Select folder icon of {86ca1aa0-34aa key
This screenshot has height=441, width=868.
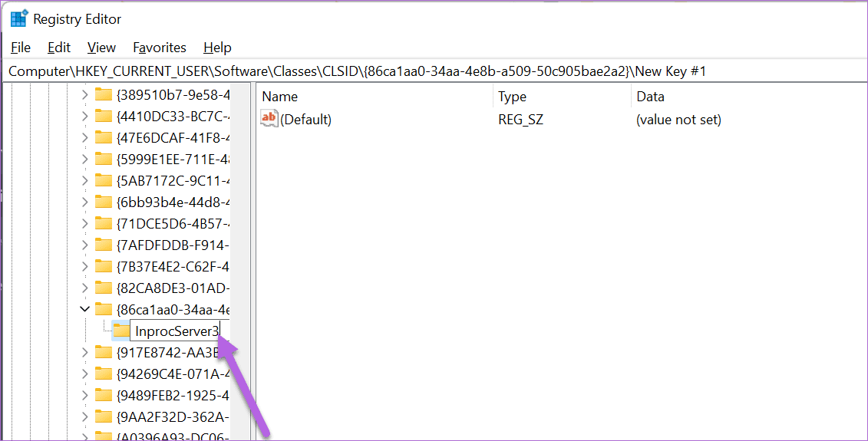click(x=104, y=309)
